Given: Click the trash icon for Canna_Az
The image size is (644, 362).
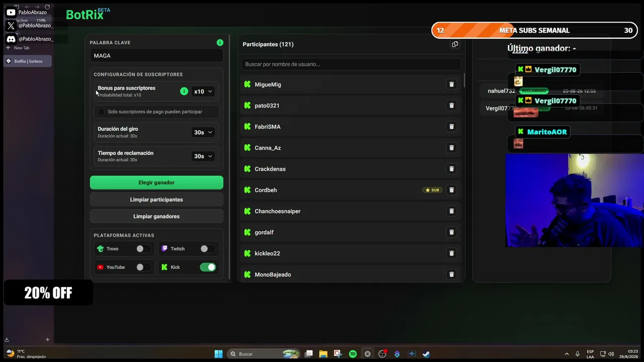Looking at the screenshot, I should [x=451, y=148].
